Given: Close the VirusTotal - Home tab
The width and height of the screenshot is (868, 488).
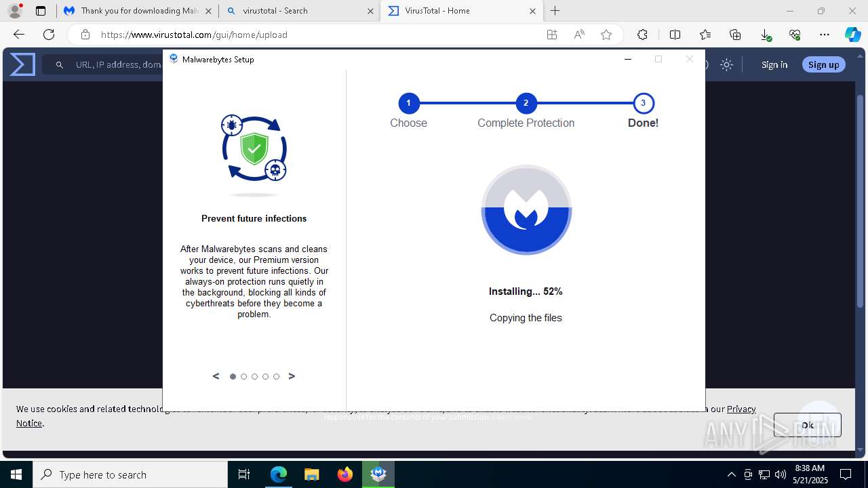Looking at the screenshot, I should tap(532, 11).
